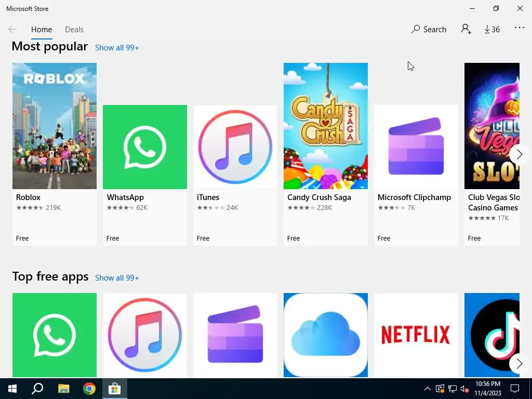Open Club Vegas Slots artwork
This screenshot has width=532, height=399.
[x=492, y=126]
